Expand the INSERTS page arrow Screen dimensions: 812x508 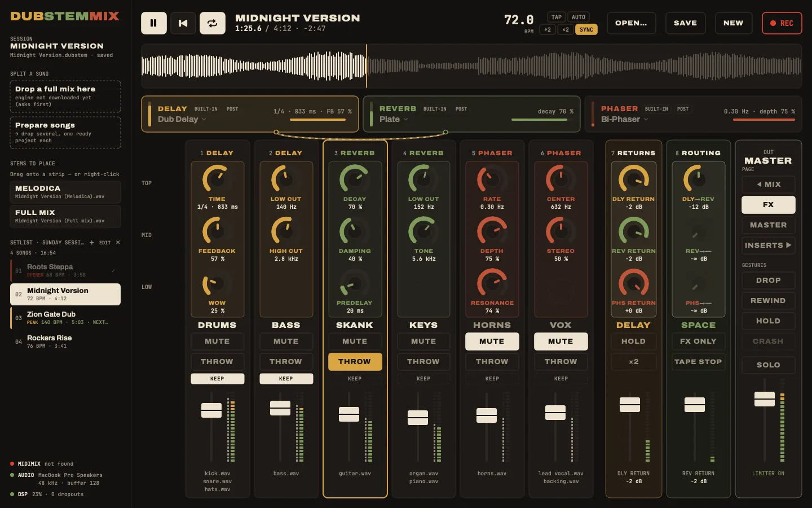tap(769, 246)
